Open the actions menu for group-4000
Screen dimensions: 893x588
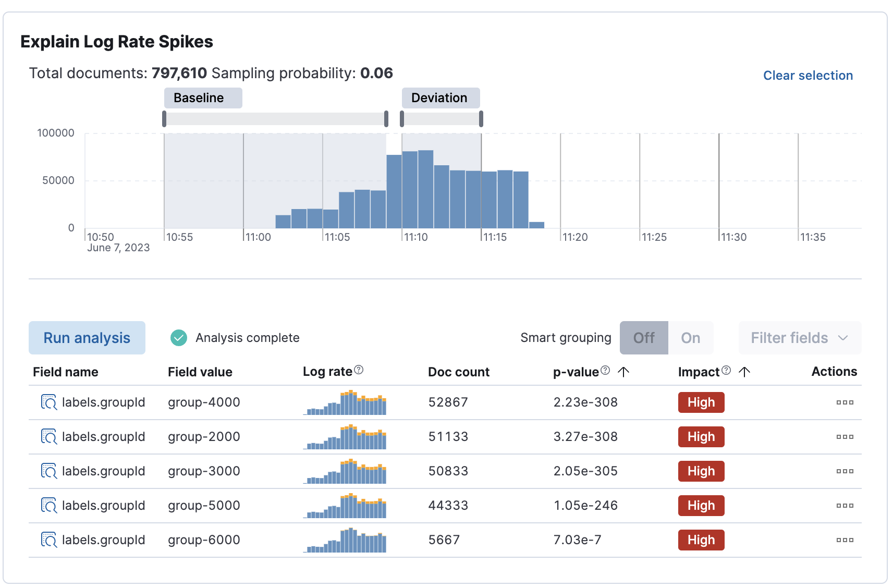845,402
